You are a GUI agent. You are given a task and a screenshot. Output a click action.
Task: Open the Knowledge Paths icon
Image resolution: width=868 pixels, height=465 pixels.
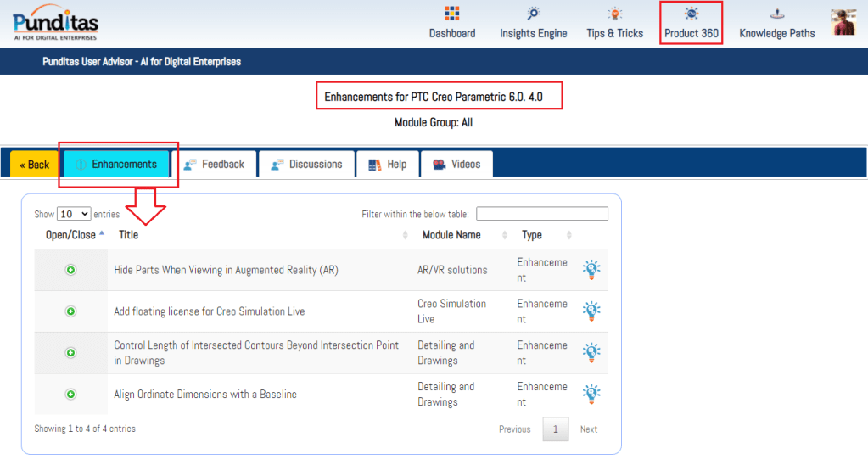(776, 14)
